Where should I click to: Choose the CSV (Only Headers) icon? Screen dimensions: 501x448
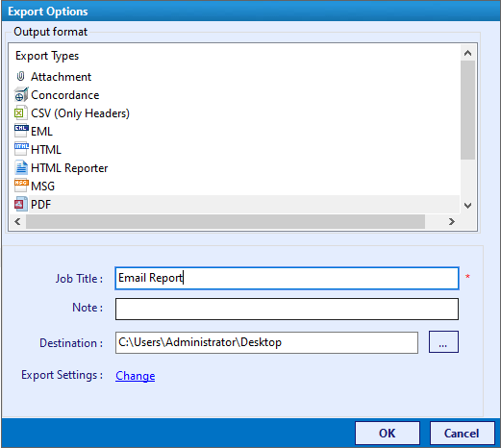(x=21, y=112)
